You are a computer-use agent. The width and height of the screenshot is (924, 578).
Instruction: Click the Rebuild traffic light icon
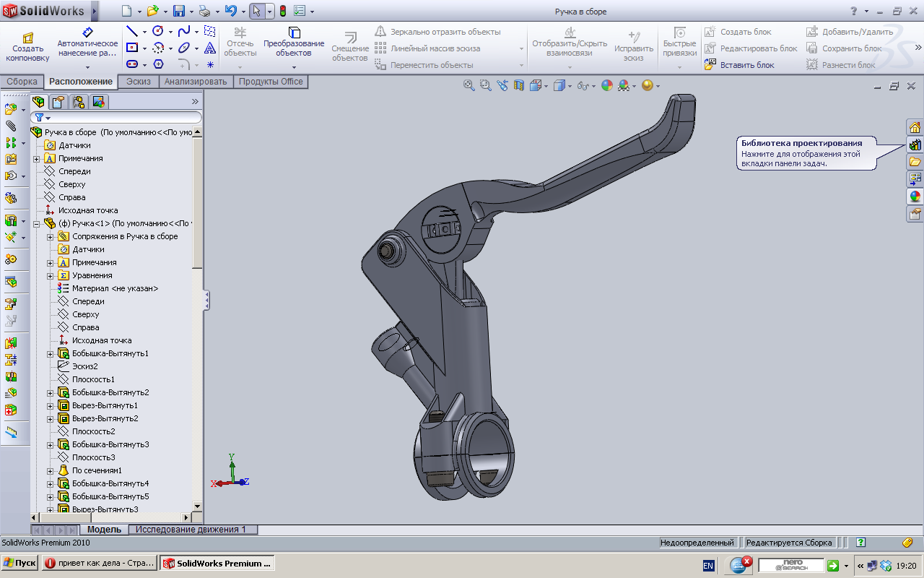pyautogui.click(x=282, y=12)
